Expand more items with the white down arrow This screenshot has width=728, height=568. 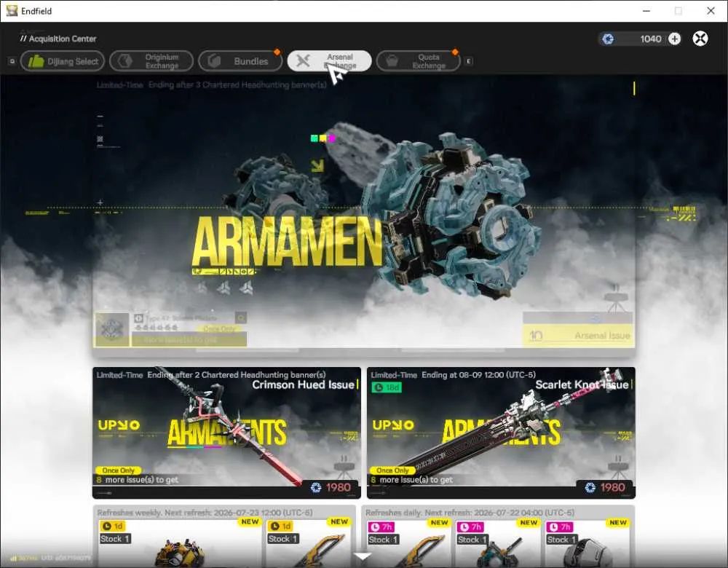coord(363,556)
